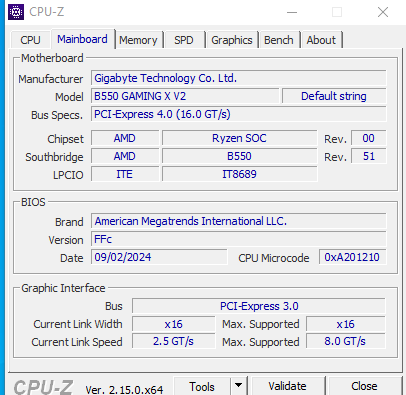Click the Ryzen SOC chipset field
Viewport: 406px width, 395px height.
[x=239, y=138]
